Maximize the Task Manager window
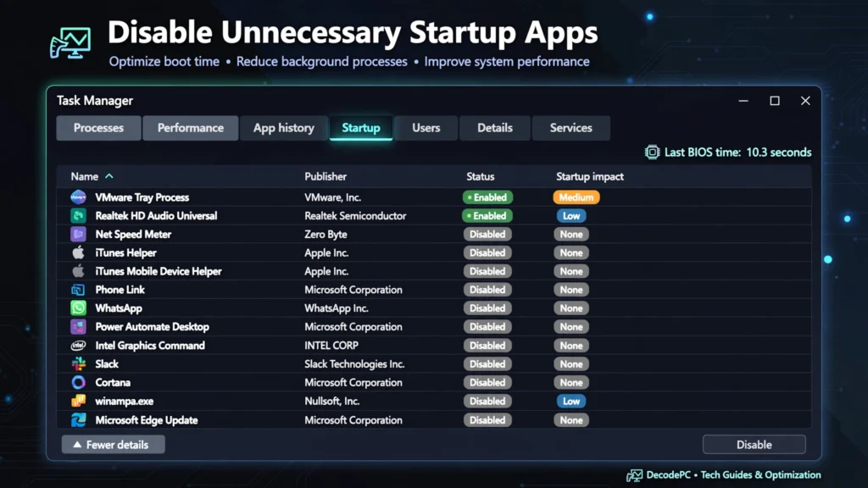The image size is (868, 488). point(775,101)
